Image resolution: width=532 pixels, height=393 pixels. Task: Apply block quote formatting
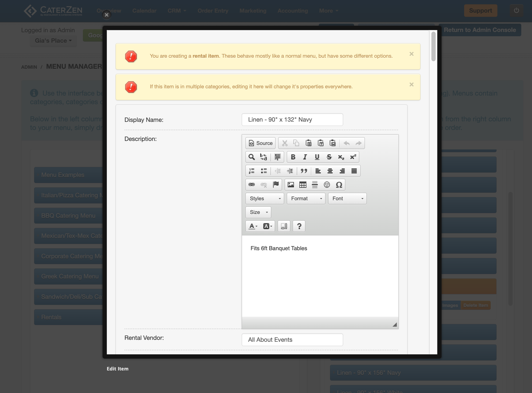pos(304,171)
